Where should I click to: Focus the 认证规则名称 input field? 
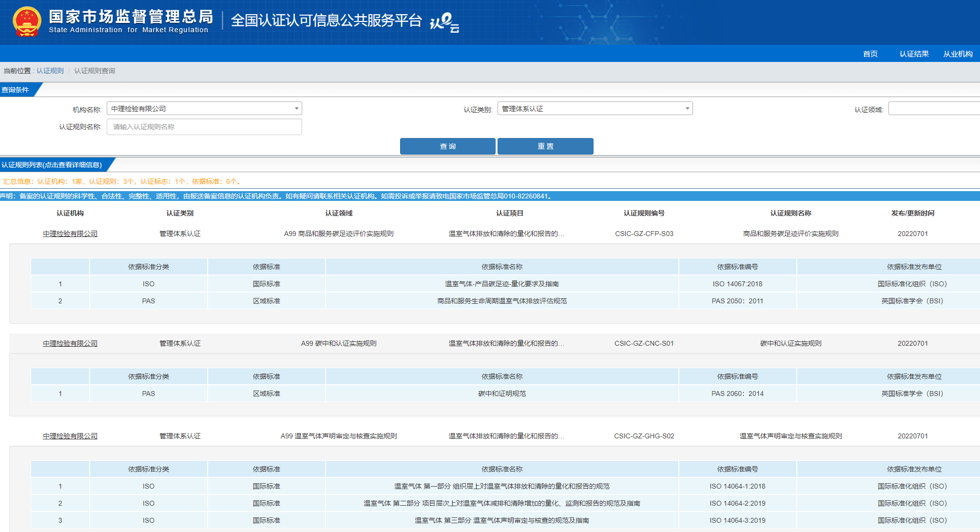tap(204, 127)
